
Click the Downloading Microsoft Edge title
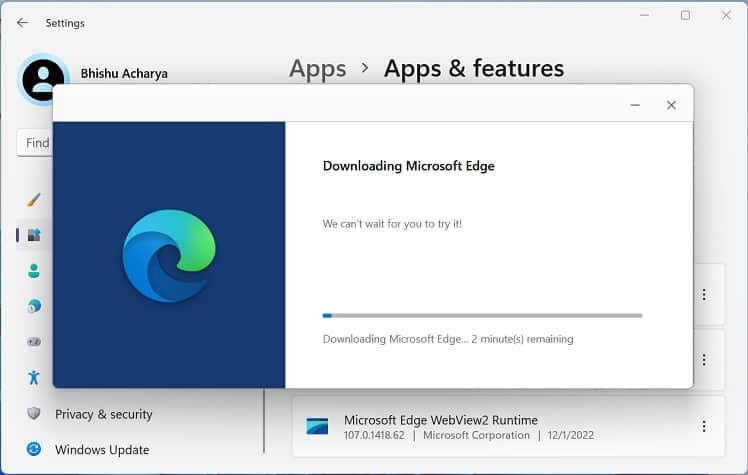tap(408, 166)
